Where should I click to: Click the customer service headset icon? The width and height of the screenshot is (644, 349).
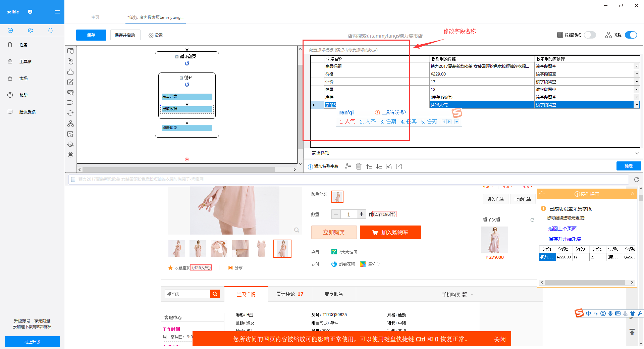pos(50,31)
